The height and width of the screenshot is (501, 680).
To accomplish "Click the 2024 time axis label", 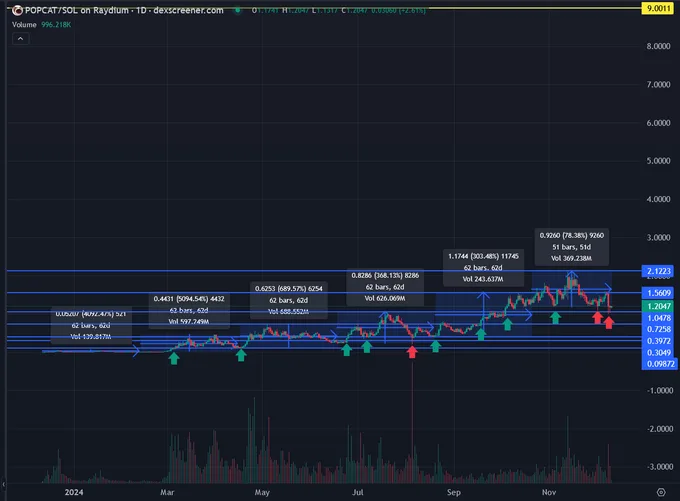I will point(74,492).
